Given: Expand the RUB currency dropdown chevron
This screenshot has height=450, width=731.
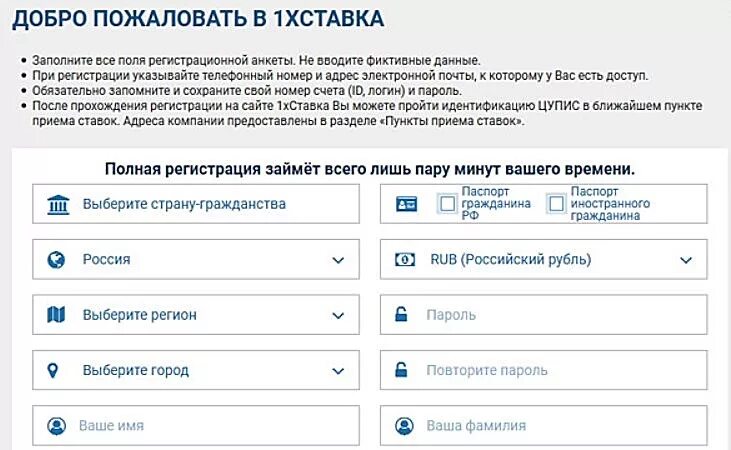Looking at the screenshot, I should [686, 260].
